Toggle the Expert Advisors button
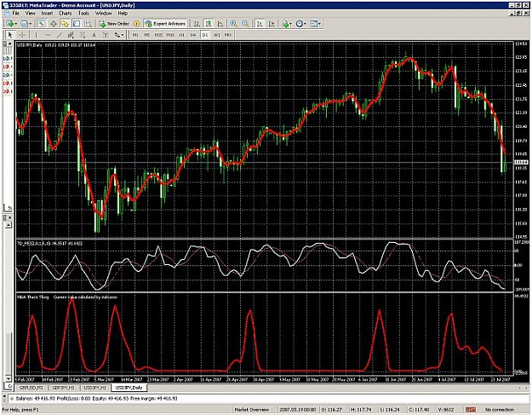Viewport: 532px width, 415px height. (165, 24)
